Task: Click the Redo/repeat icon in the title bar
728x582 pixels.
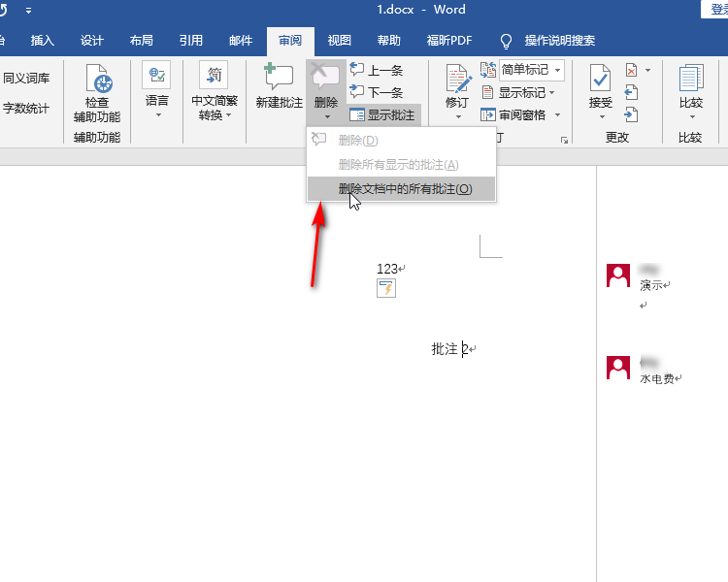Action: (4, 10)
